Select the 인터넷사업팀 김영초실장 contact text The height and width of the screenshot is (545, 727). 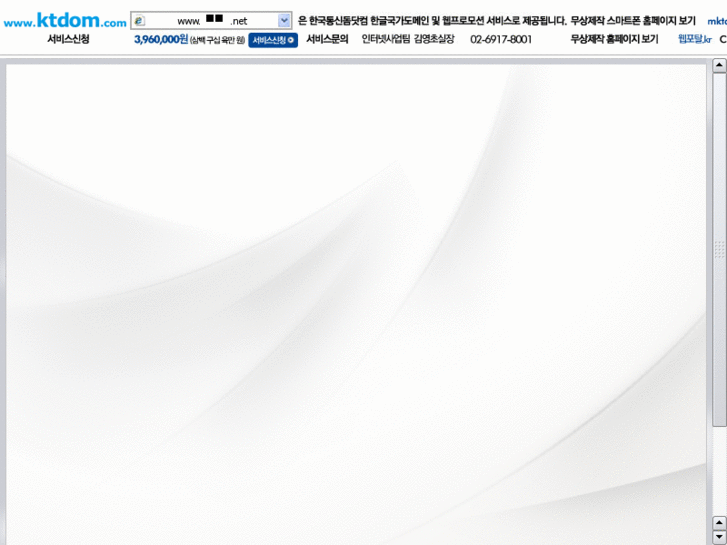click(x=408, y=39)
